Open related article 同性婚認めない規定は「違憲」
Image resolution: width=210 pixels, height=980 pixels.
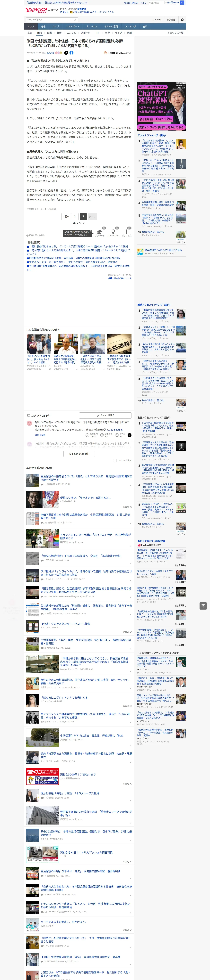click(x=75, y=258)
